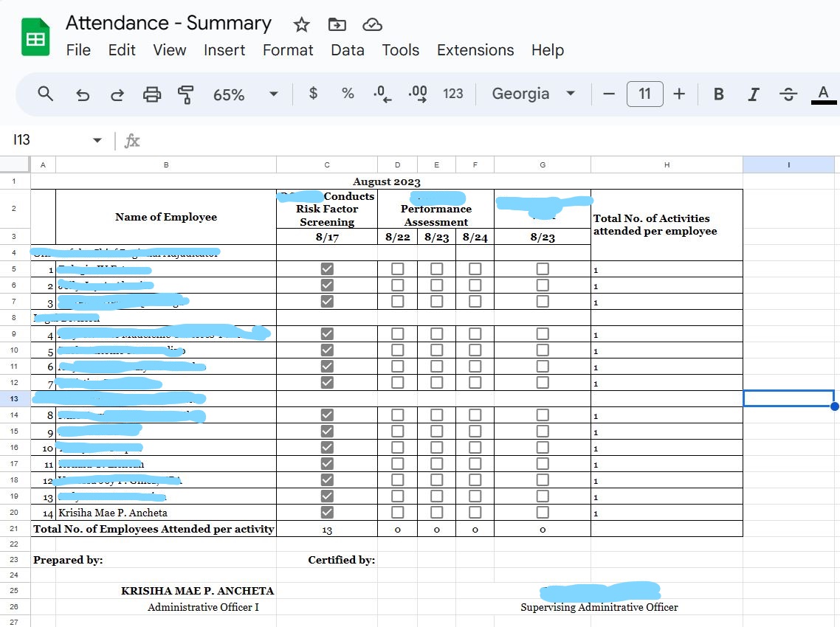Click the font size field showing 11
Screen dimensions: 840x627
pyautogui.click(x=644, y=94)
